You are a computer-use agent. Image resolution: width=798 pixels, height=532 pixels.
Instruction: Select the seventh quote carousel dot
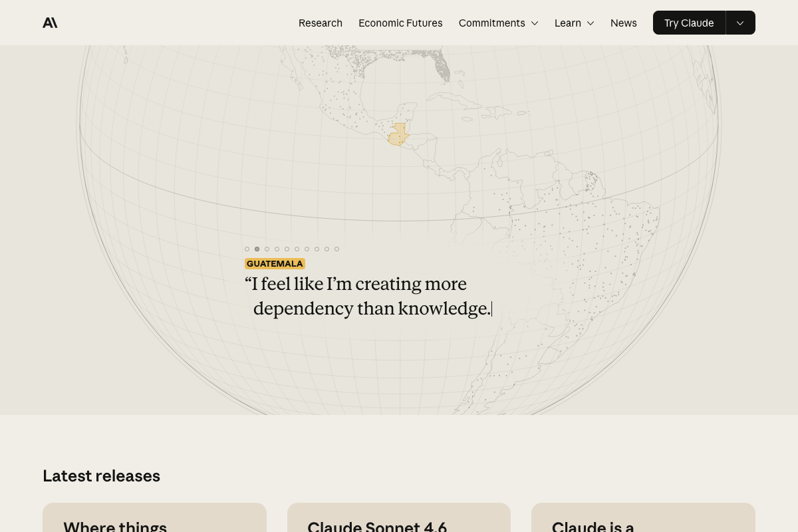pos(307,249)
